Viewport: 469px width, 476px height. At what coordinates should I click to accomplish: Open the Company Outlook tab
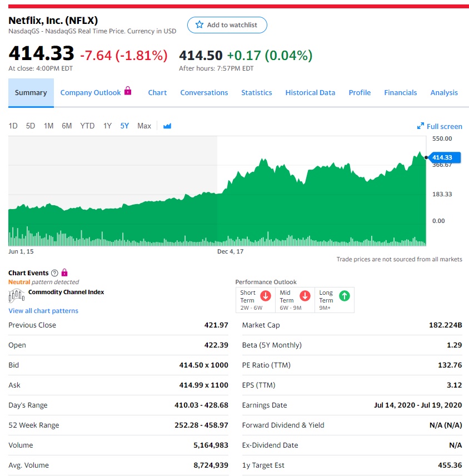[91, 93]
